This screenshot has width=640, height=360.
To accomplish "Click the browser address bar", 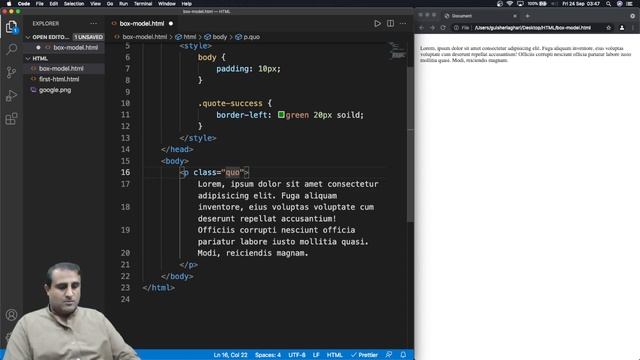I will [532, 28].
